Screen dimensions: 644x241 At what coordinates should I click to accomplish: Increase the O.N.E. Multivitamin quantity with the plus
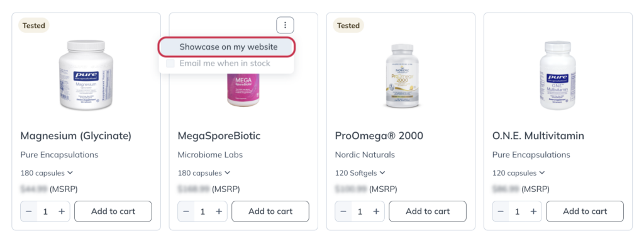[x=533, y=211]
